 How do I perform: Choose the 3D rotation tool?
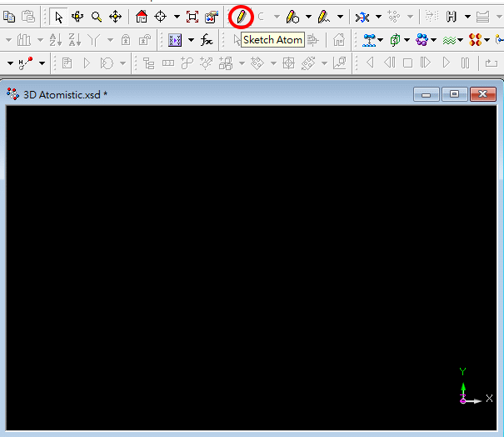[77, 17]
